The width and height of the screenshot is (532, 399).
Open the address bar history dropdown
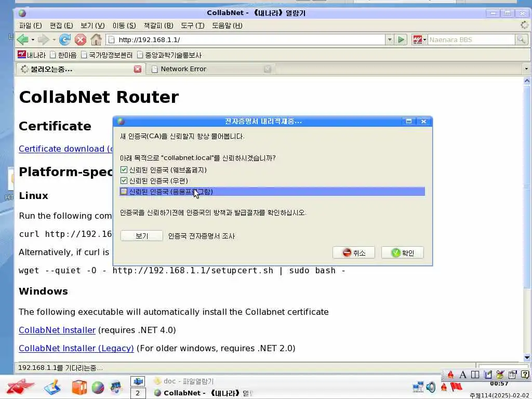point(390,39)
